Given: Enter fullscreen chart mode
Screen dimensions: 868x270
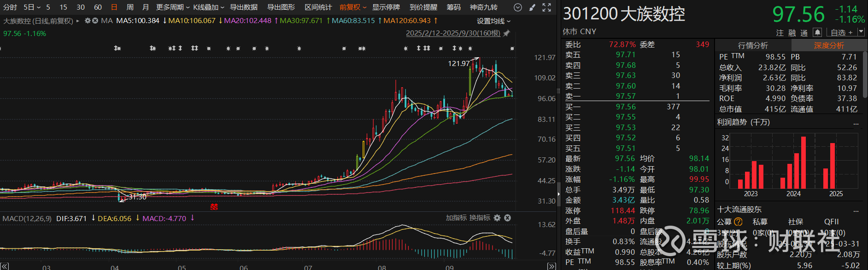Looking at the screenshot, I should pyautogui.click(x=546, y=7).
